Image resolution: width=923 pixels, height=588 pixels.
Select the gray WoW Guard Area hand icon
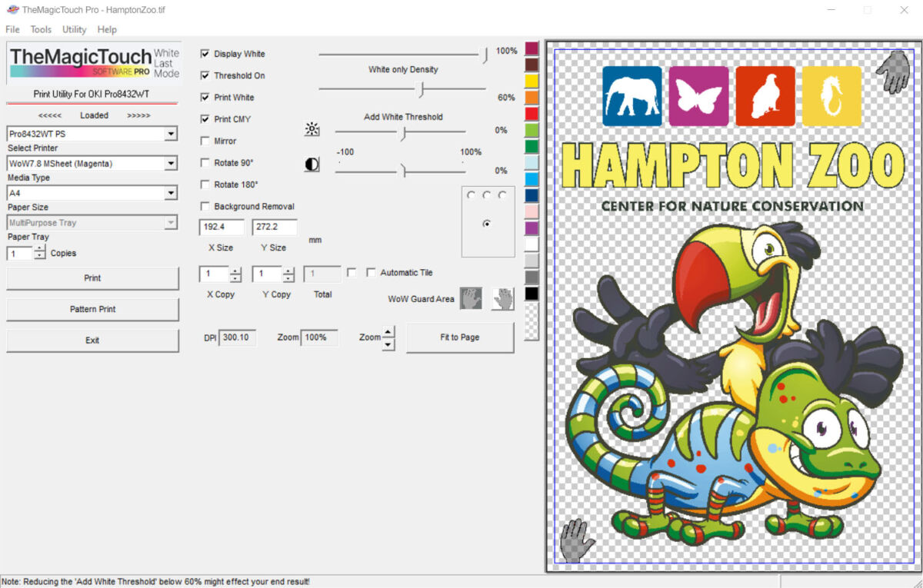coord(471,298)
